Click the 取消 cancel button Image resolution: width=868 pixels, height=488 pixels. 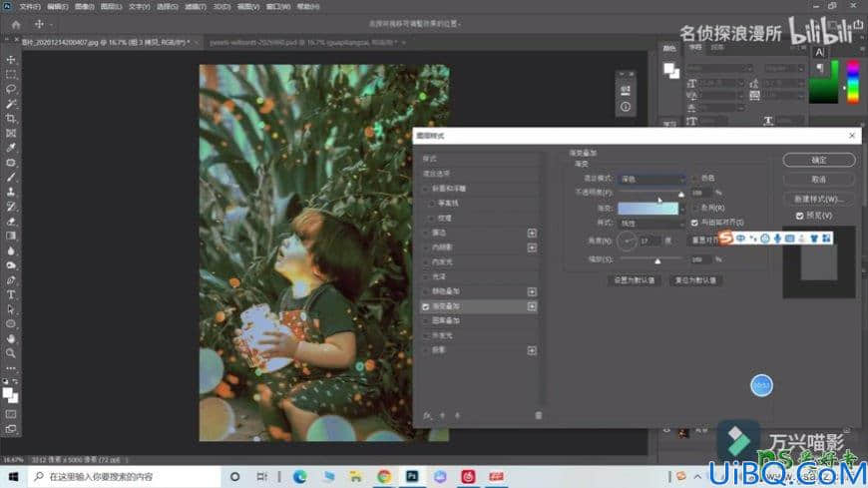(819, 180)
